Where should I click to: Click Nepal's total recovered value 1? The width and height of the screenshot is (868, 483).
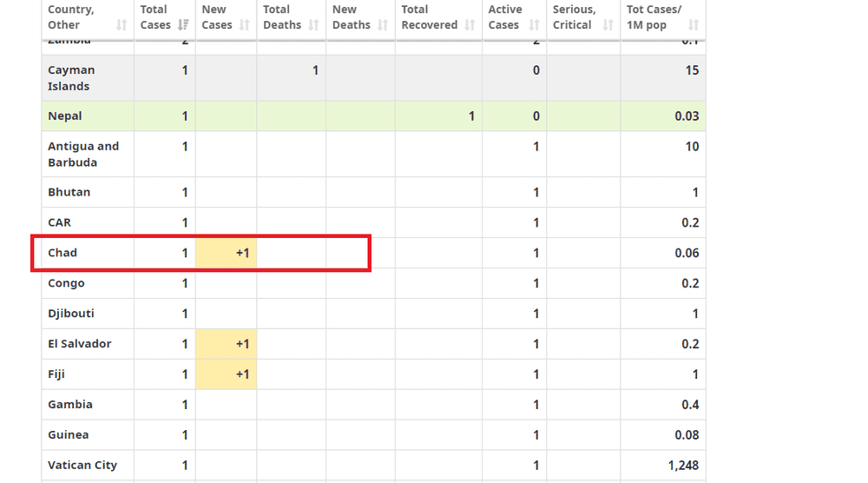click(471, 116)
